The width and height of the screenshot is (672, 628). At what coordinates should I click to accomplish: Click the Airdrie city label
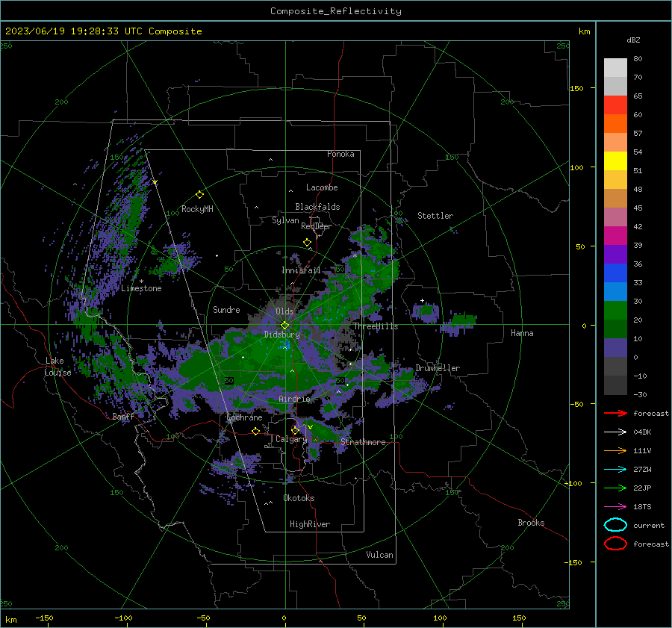(294, 399)
